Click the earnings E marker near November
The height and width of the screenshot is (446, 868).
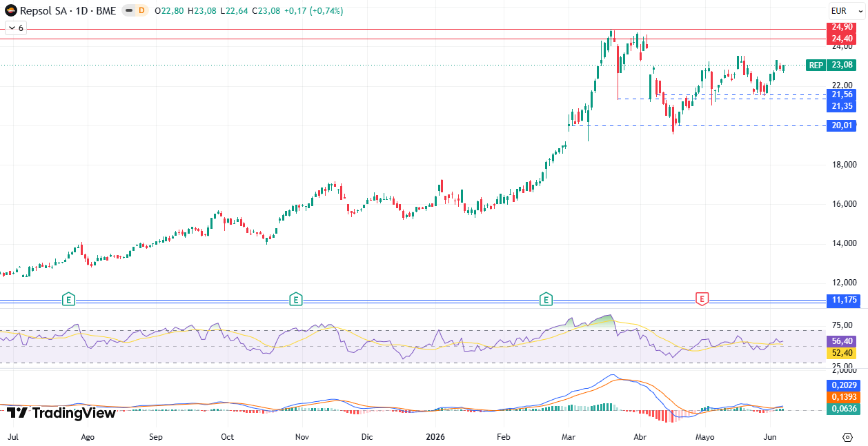[x=295, y=299]
